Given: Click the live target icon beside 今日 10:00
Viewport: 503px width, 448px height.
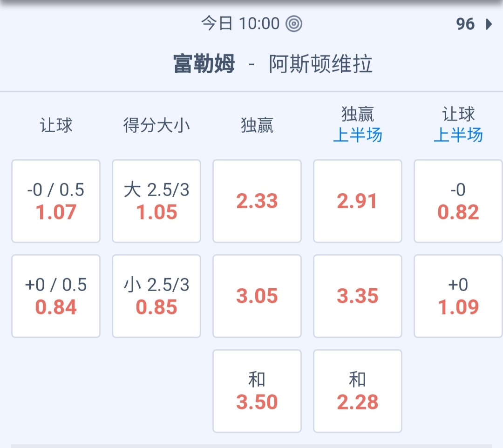Looking at the screenshot, I should pyautogui.click(x=294, y=24).
